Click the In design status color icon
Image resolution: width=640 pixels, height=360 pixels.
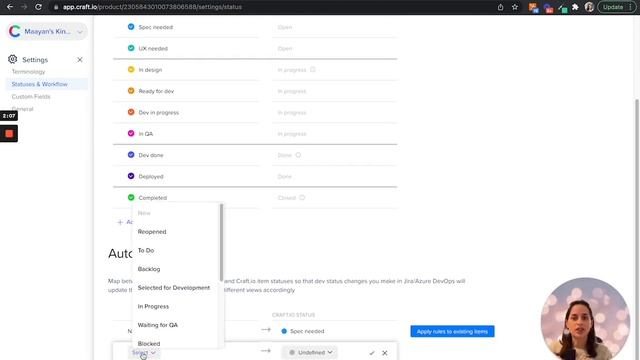click(x=131, y=69)
